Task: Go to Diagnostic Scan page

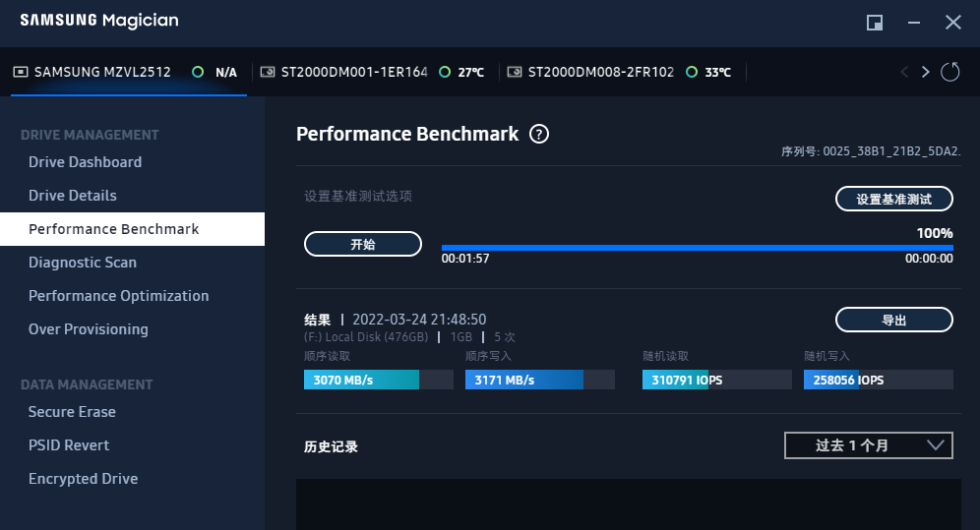Action: point(83,263)
